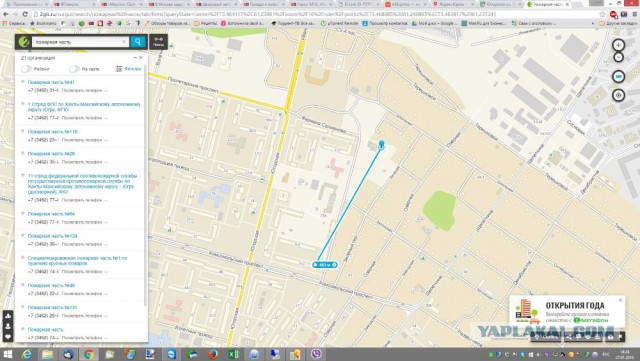Click the Chrome reload button

tap(25, 14)
